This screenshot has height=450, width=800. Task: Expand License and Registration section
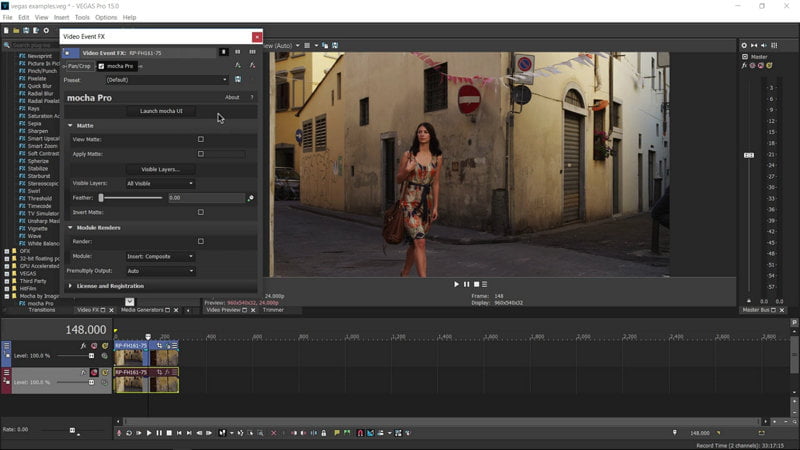pos(70,286)
